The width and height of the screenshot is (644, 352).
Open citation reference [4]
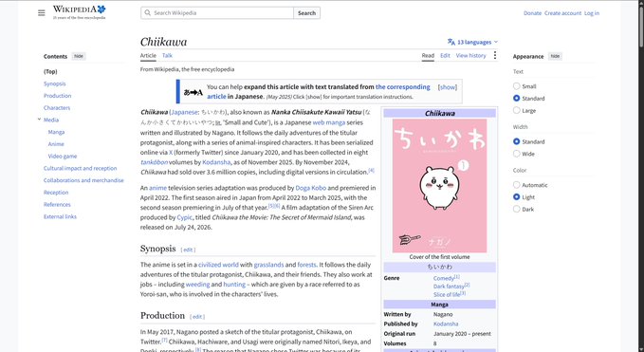pos(371,170)
